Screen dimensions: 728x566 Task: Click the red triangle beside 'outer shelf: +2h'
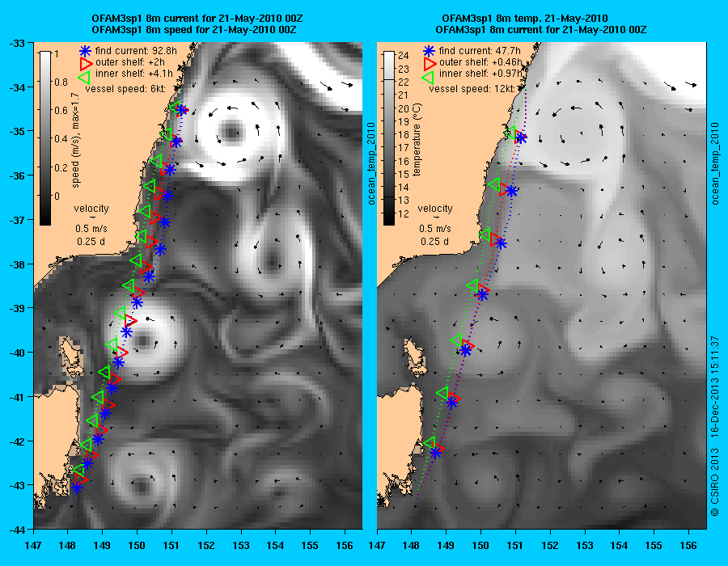point(87,62)
